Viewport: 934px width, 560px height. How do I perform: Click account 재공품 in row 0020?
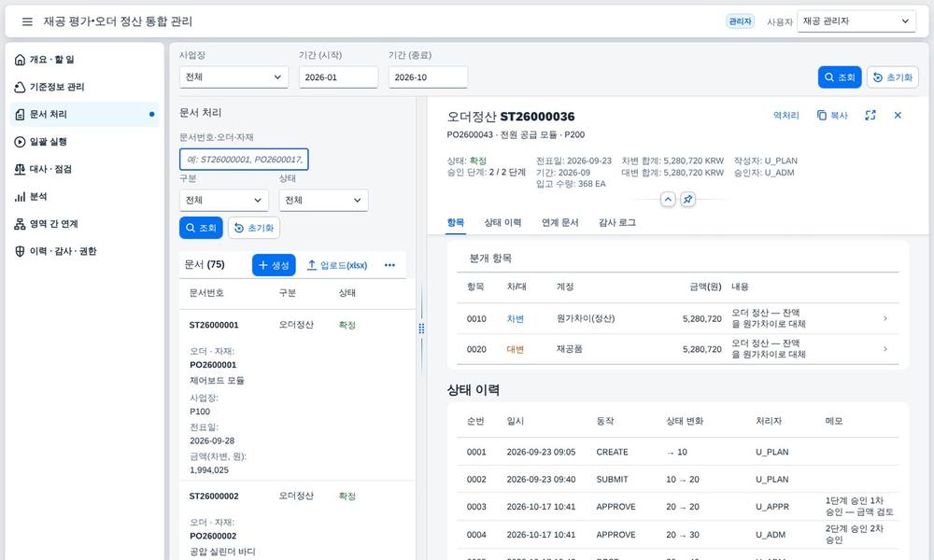pos(569,349)
